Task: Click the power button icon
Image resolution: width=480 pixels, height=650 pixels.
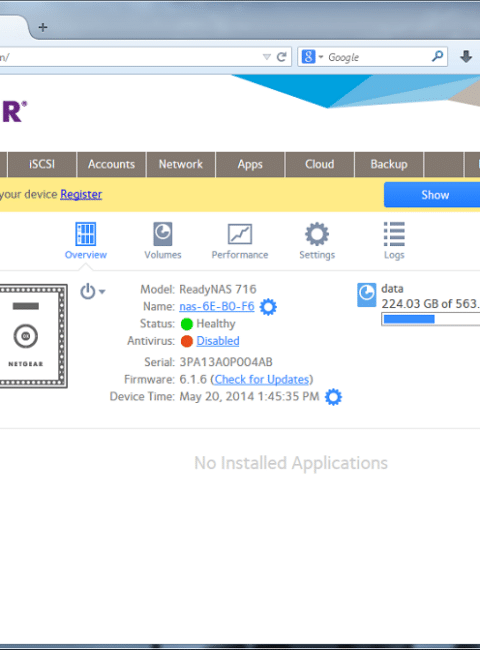Action: click(87, 291)
